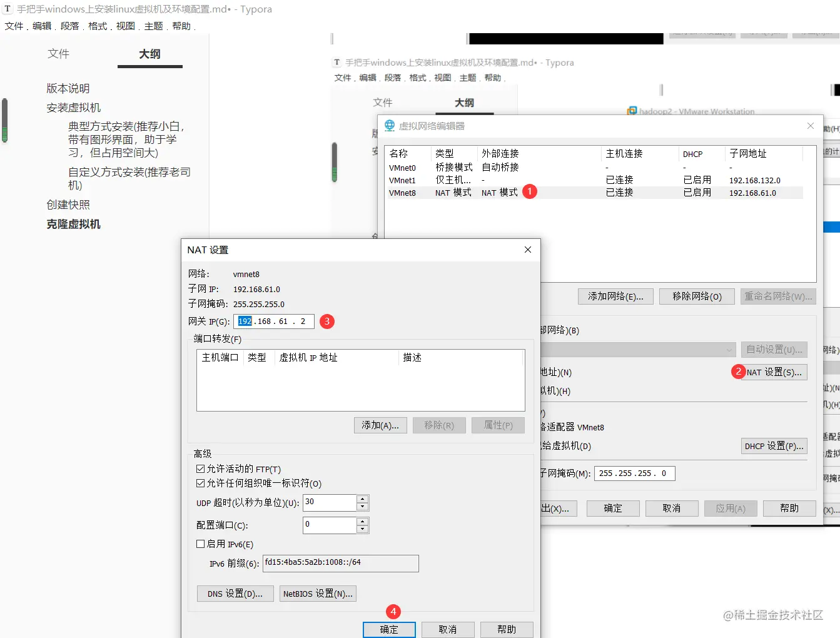
Task: Go to the custom install method outline heading
Action: point(129,178)
